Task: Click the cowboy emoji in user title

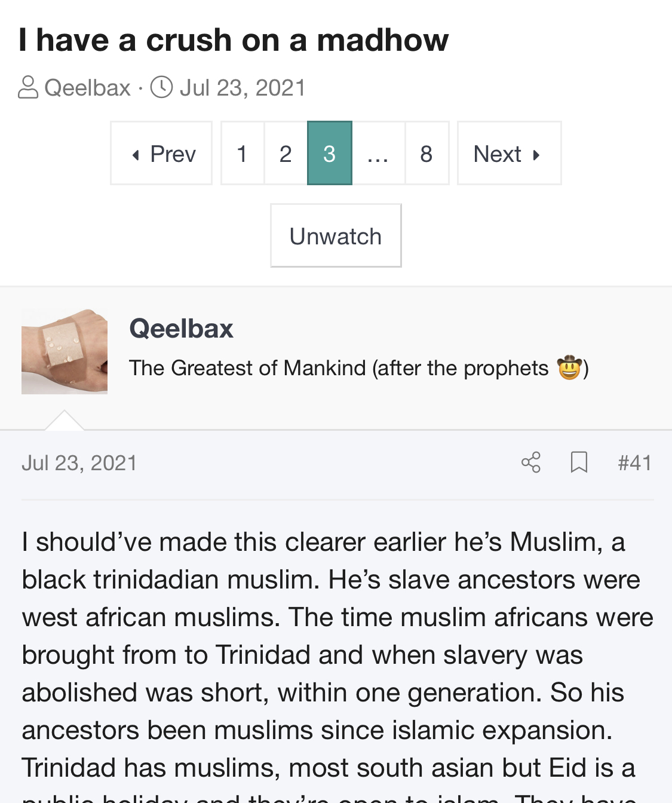Action: click(569, 367)
